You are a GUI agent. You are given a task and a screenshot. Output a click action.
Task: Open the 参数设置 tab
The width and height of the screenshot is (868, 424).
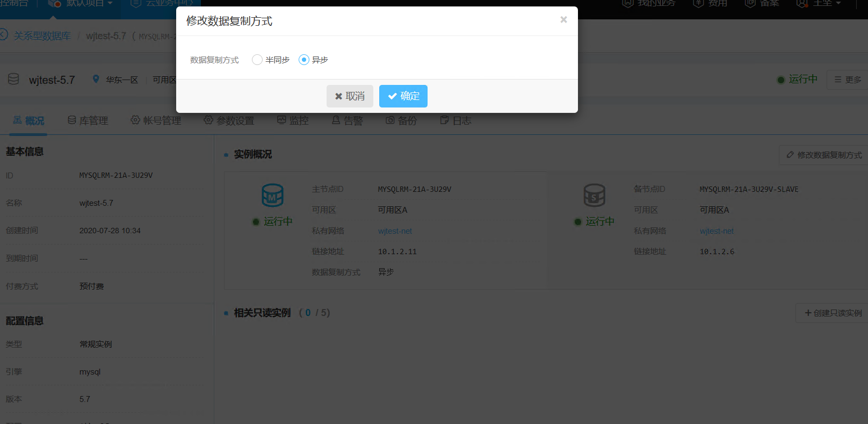coord(229,121)
